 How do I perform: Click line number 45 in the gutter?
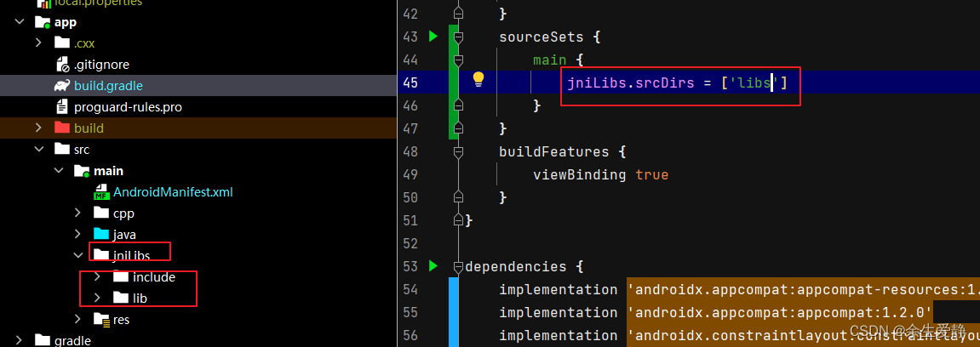(410, 83)
